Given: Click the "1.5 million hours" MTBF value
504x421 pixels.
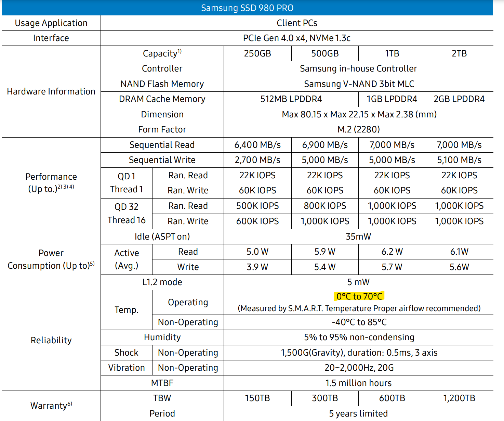Looking at the screenshot, I should [x=358, y=383].
